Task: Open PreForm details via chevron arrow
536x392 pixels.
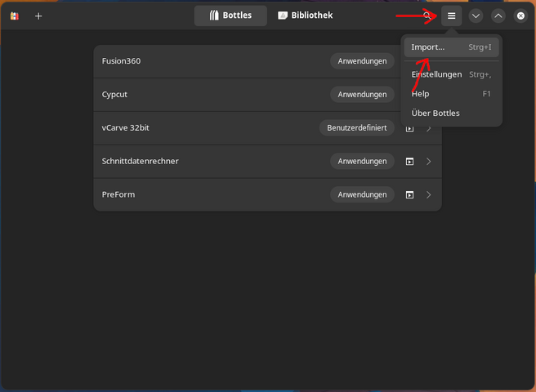Action: [429, 194]
